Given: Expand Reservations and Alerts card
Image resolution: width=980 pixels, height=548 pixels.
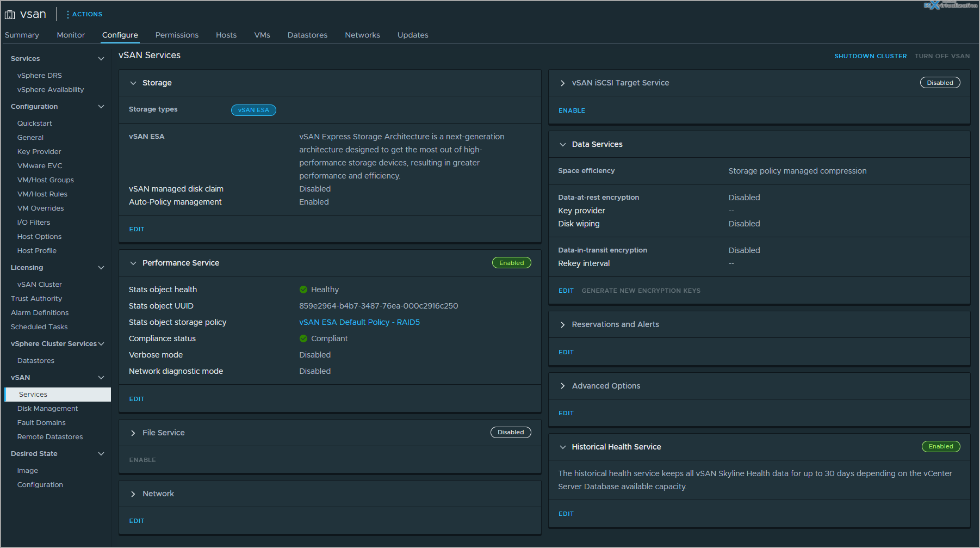Looking at the screenshot, I should click(x=563, y=325).
